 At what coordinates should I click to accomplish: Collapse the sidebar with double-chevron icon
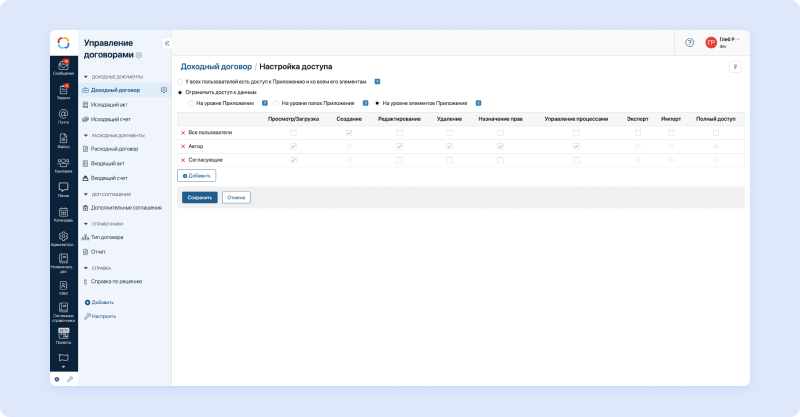[x=166, y=43]
